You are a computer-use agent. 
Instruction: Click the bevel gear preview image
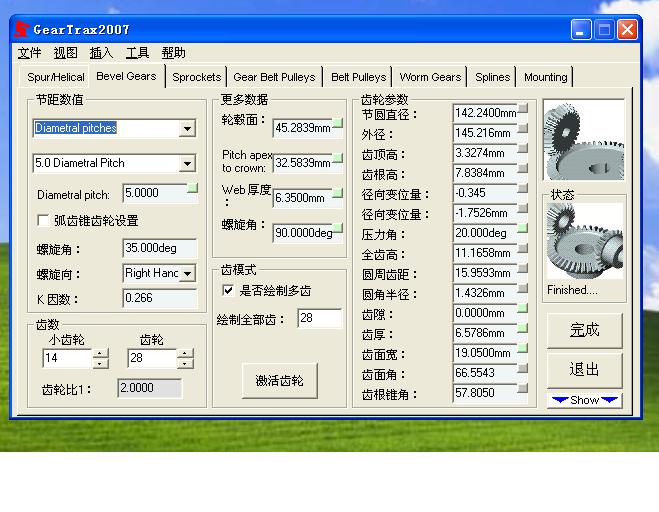584,140
